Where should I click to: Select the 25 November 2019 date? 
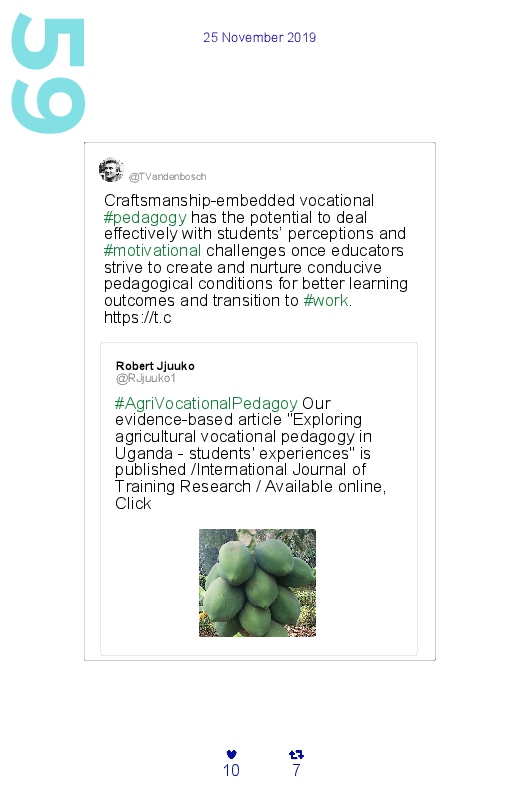[259, 37]
